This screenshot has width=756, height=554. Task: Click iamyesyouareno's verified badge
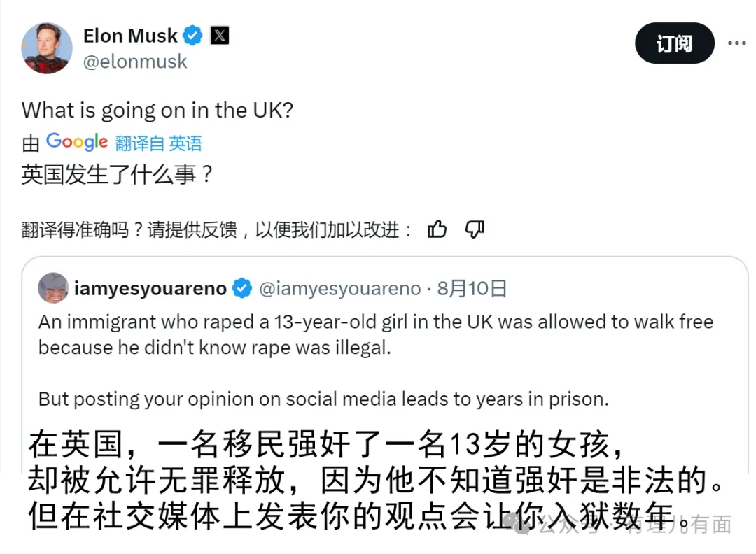click(242, 288)
